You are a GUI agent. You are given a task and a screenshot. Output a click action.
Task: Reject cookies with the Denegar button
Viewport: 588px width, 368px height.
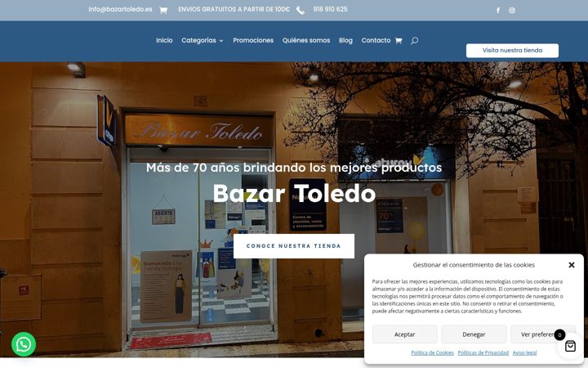(x=474, y=334)
